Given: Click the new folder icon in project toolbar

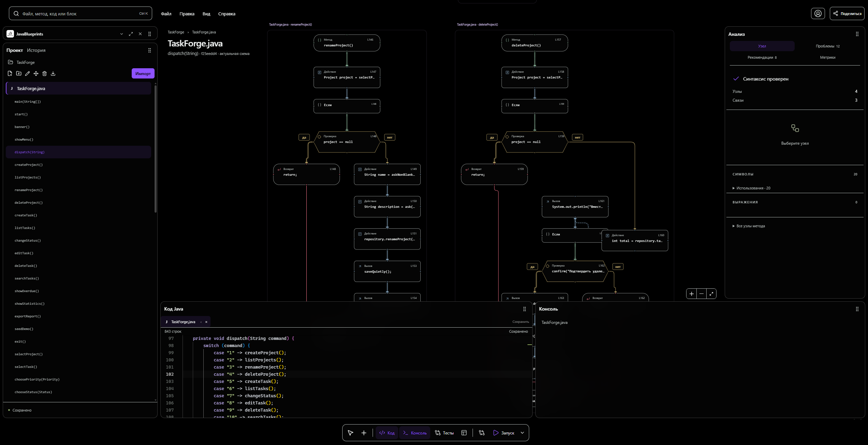Looking at the screenshot, I should click(x=19, y=73).
